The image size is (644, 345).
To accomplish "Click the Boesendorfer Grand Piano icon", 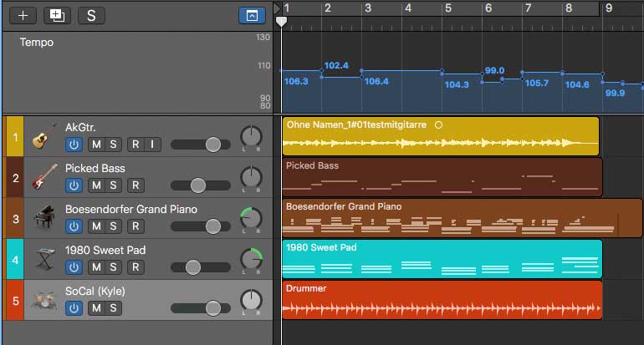I will (x=44, y=218).
